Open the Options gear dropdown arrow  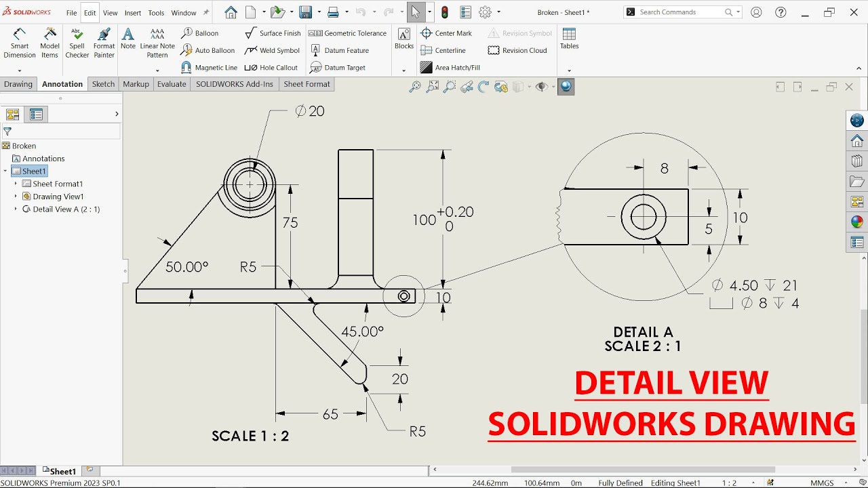(498, 12)
